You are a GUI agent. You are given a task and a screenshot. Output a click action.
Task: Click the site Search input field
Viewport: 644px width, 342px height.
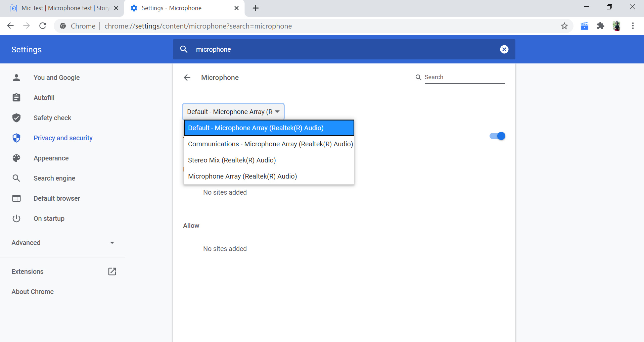[464, 77]
